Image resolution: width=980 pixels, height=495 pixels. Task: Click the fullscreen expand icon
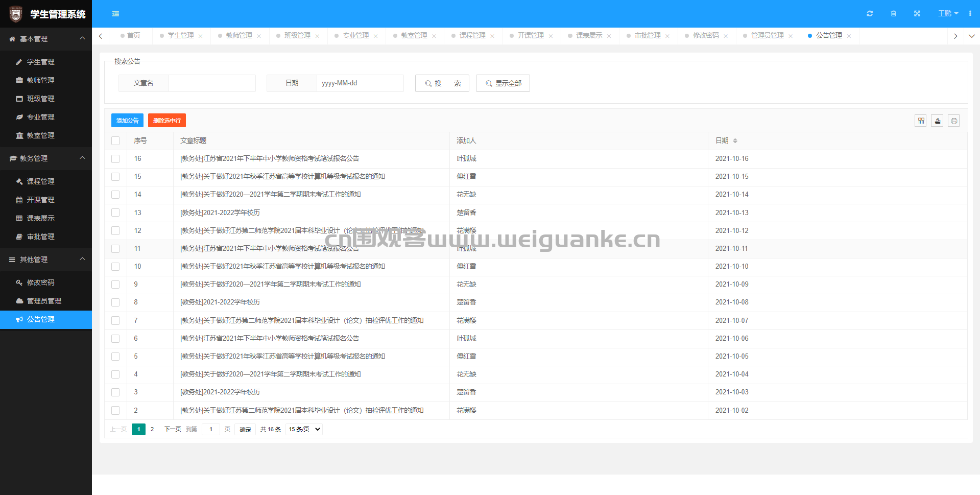tap(917, 14)
